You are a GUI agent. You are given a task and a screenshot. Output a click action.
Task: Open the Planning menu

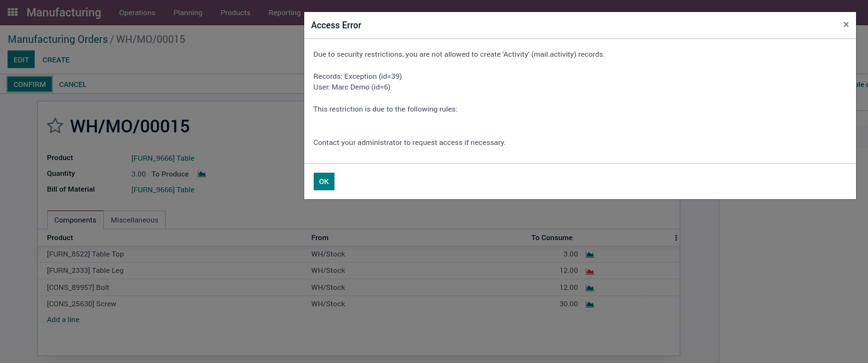click(188, 13)
